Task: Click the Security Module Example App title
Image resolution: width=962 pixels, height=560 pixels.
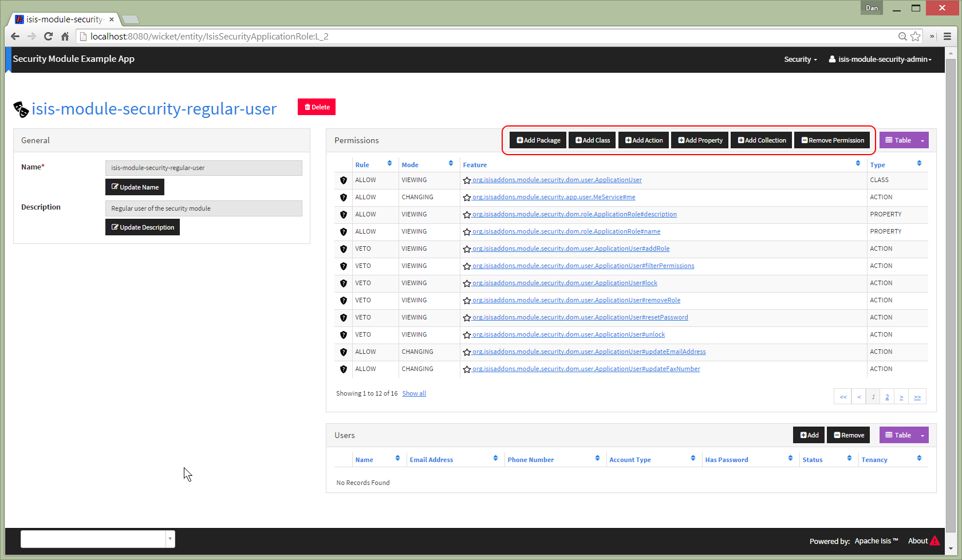Action: tap(74, 59)
